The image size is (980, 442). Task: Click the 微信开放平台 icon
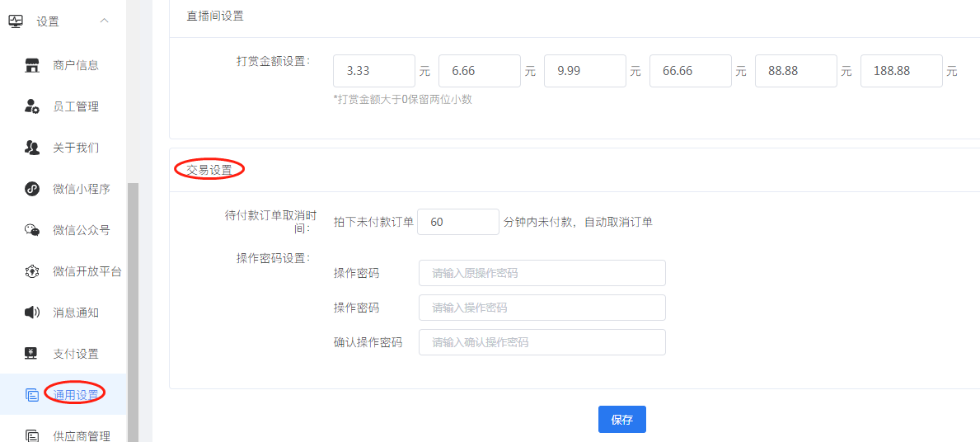32,271
